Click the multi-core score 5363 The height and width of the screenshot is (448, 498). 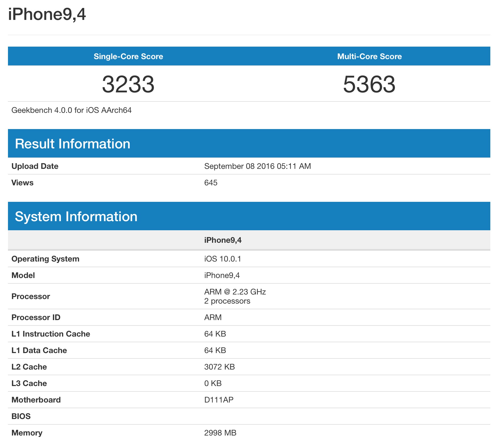click(369, 84)
